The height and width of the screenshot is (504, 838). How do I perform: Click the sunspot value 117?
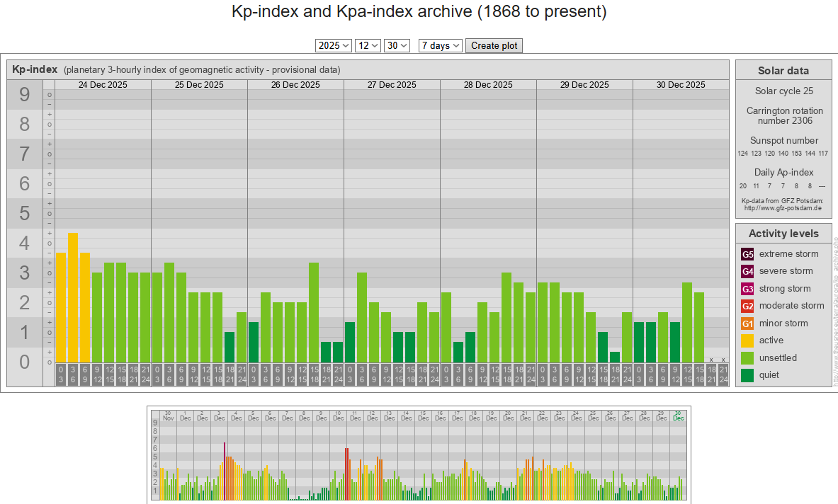[823, 153]
